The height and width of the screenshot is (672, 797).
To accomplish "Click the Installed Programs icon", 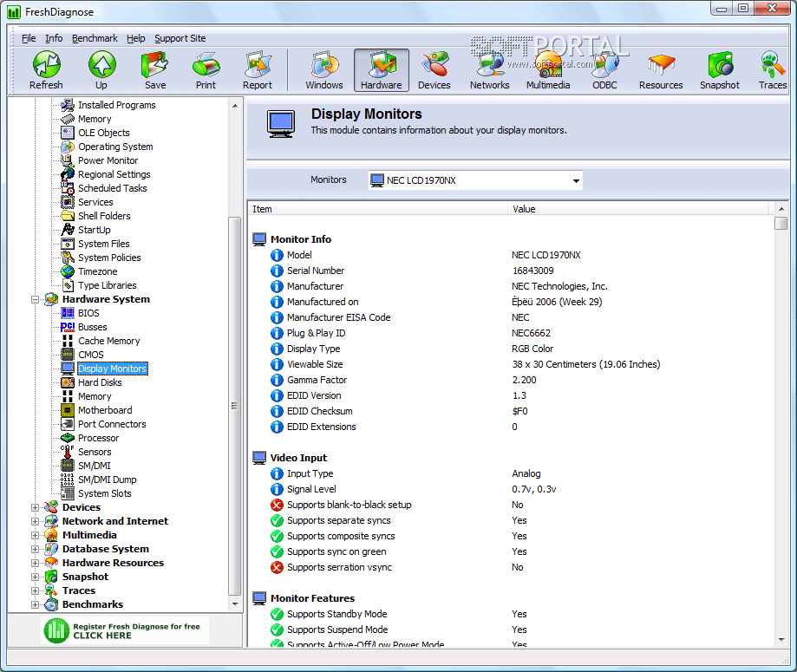I will pos(68,105).
